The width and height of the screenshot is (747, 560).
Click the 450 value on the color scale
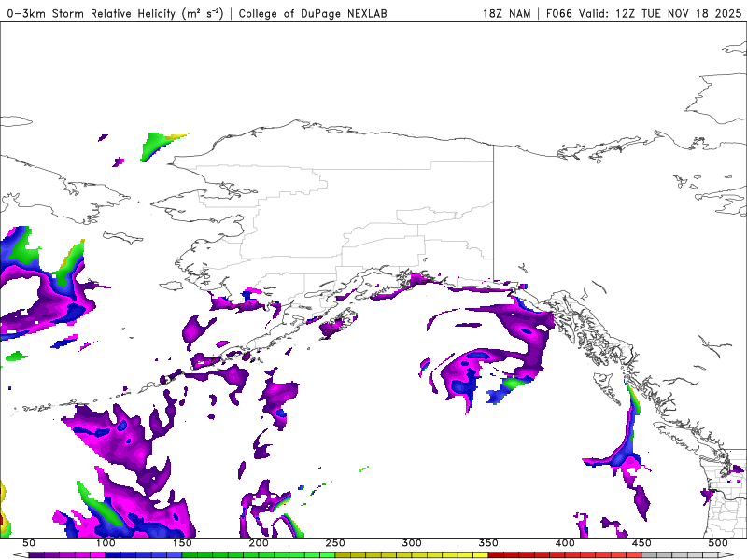641,543
